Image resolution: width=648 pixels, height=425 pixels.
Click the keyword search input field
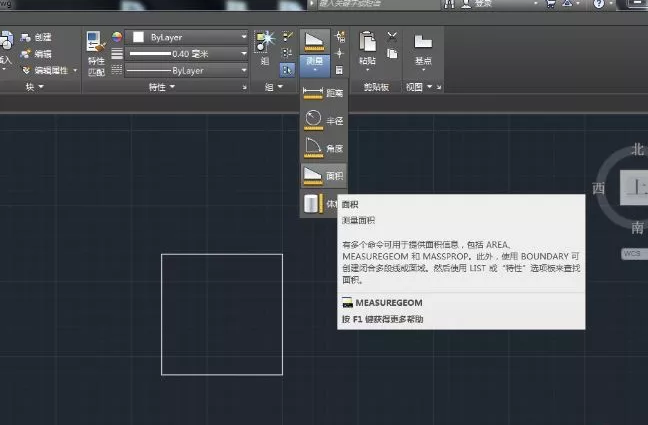[x=378, y=4]
